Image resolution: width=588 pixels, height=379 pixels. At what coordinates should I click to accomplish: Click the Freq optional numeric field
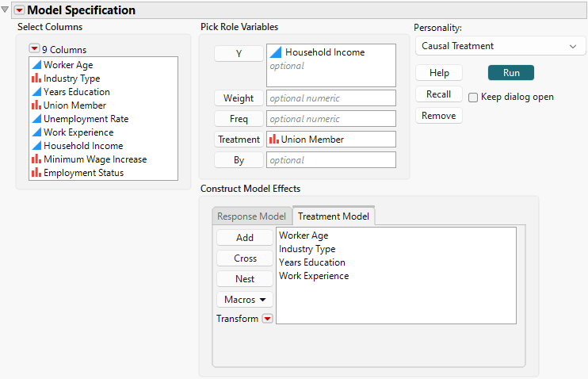point(331,119)
